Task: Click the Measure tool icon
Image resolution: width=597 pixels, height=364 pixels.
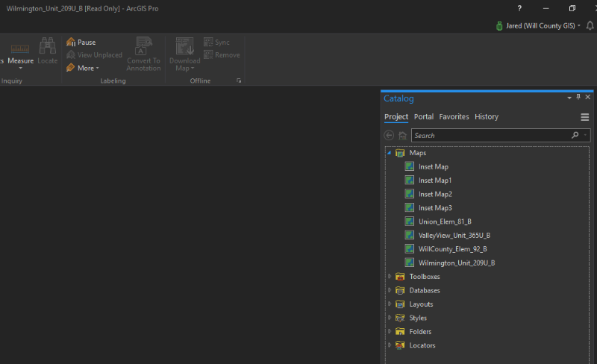Action: coord(20,48)
